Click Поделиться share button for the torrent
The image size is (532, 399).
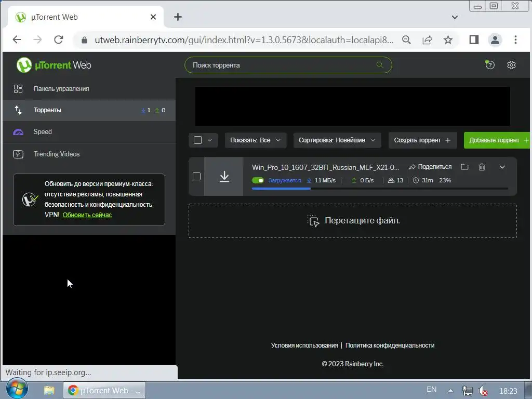tap(430, 167)
